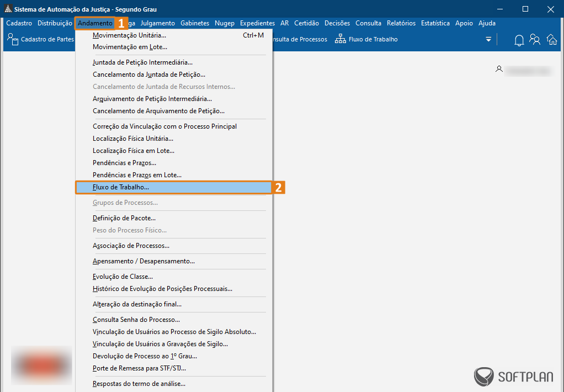Open the Ajuda menu
Image resolution: width=564 pixels, height=392 pixels.
point(487,23)
